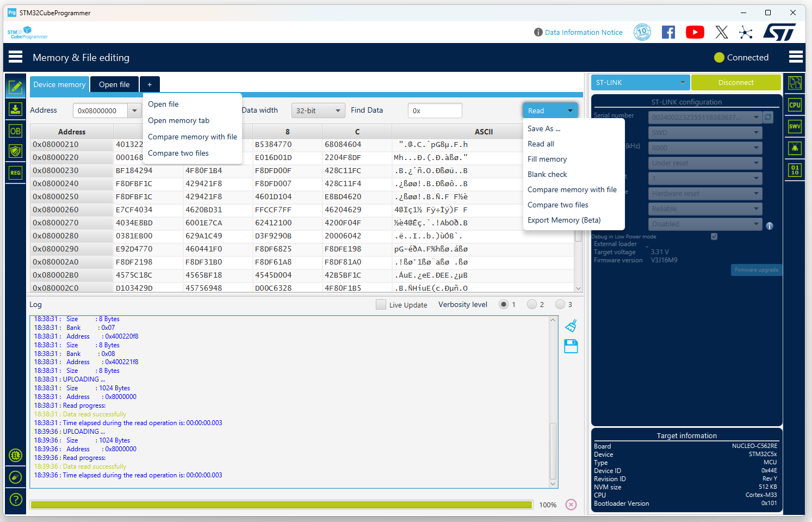Viewport: 812px width, 522px height.
Task: Open the Security shield sidebar icon
Action: tap(15, 151)
